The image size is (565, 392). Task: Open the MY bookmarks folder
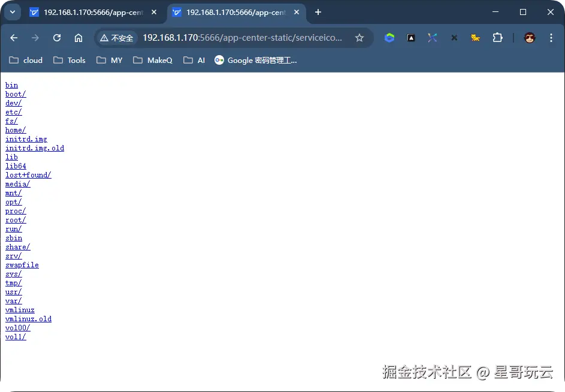[110, 60]
